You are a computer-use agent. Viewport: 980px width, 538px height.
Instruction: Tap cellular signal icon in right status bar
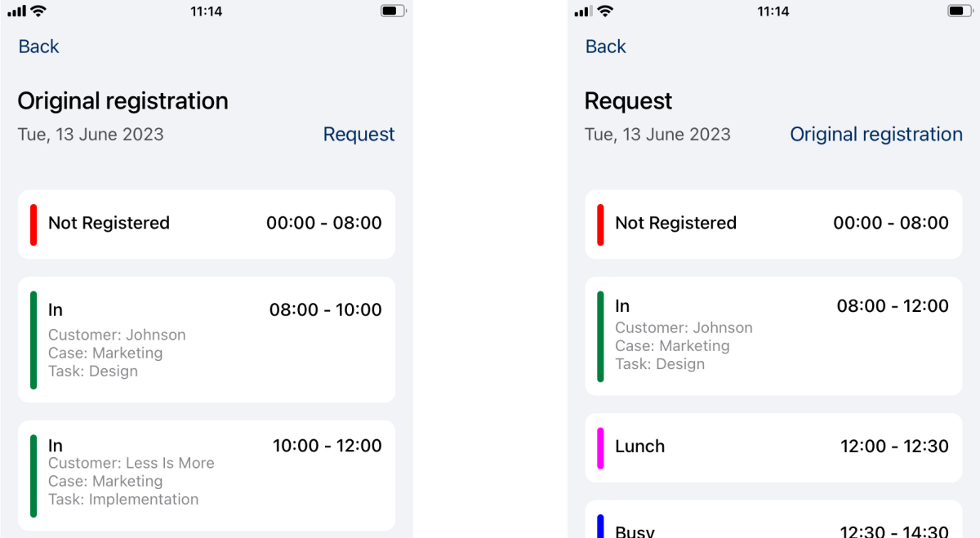click(x=583, y=11)
